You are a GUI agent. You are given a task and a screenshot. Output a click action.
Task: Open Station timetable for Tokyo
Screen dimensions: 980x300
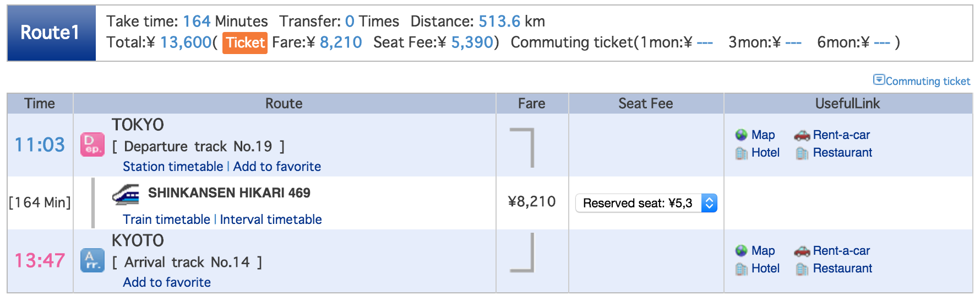173,167
